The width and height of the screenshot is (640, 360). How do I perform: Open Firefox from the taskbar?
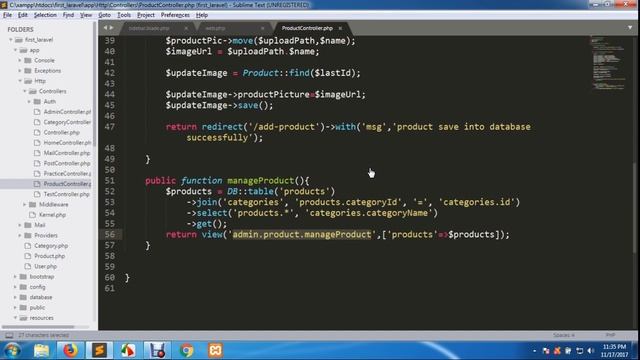tap(70, 351)
